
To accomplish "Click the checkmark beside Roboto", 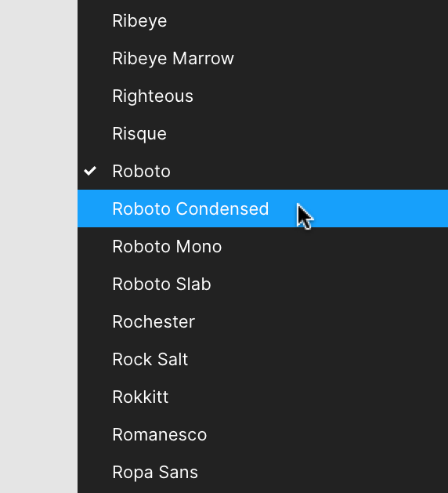I will pyautogui.click(x=90, y=171).
